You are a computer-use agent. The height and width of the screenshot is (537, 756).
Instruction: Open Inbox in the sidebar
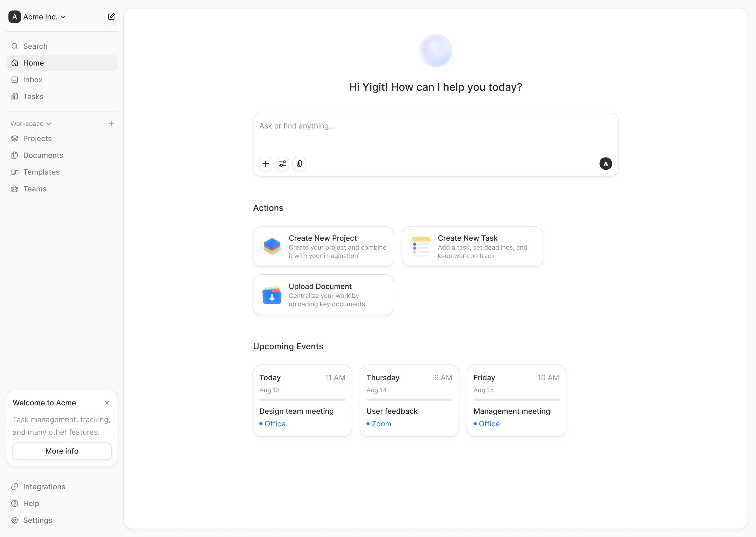click(32, 80)
